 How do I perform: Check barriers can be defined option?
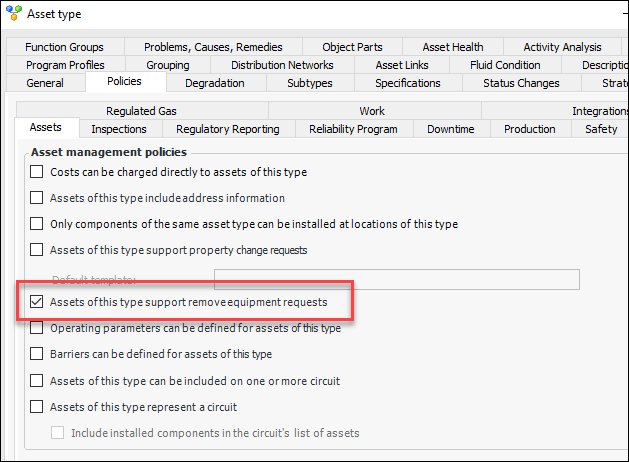coord(37,354)
